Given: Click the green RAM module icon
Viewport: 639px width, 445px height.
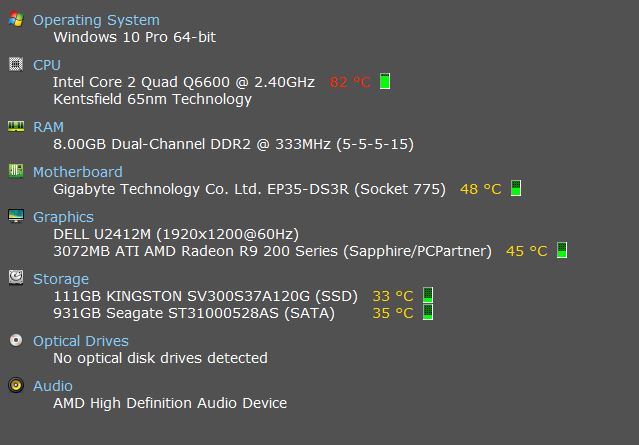Looking at the screenshot, I should (x=16, y=126).
